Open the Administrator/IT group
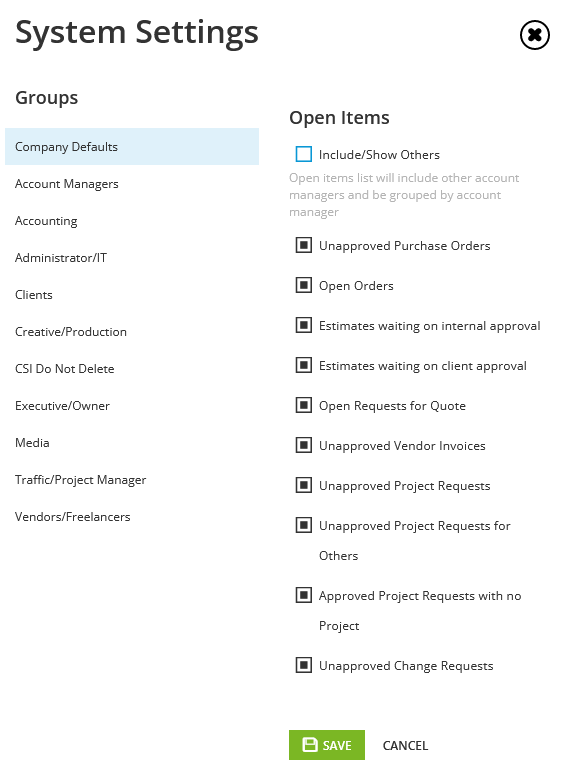This screenshot has height=775, width=568. point(132,258)
